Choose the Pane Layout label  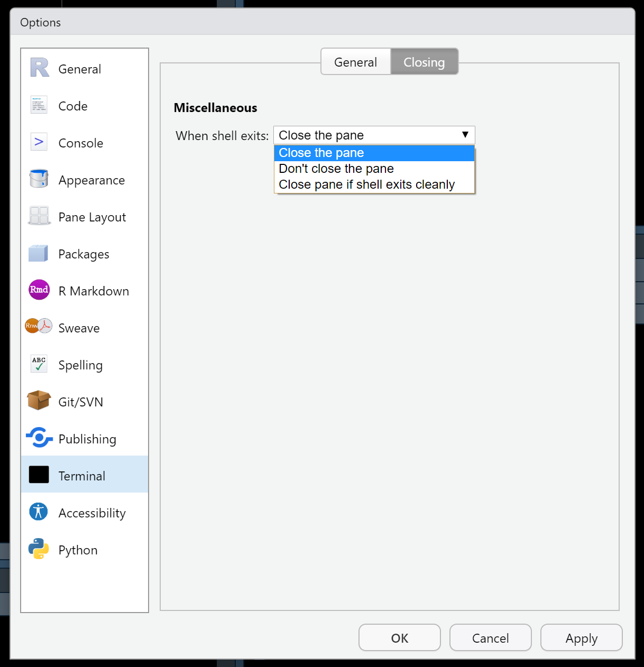92,217
